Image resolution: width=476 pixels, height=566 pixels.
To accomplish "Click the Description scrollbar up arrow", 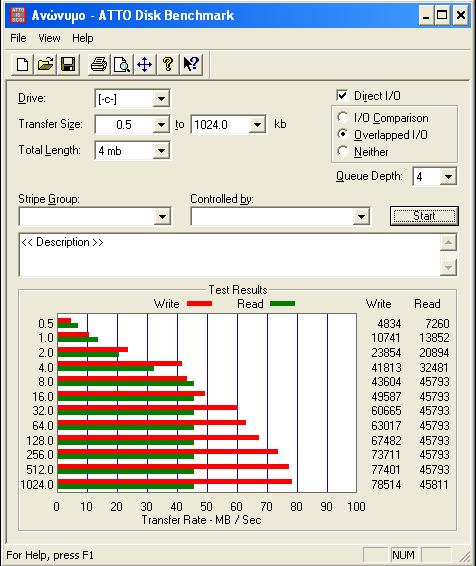I will (448, 242).
